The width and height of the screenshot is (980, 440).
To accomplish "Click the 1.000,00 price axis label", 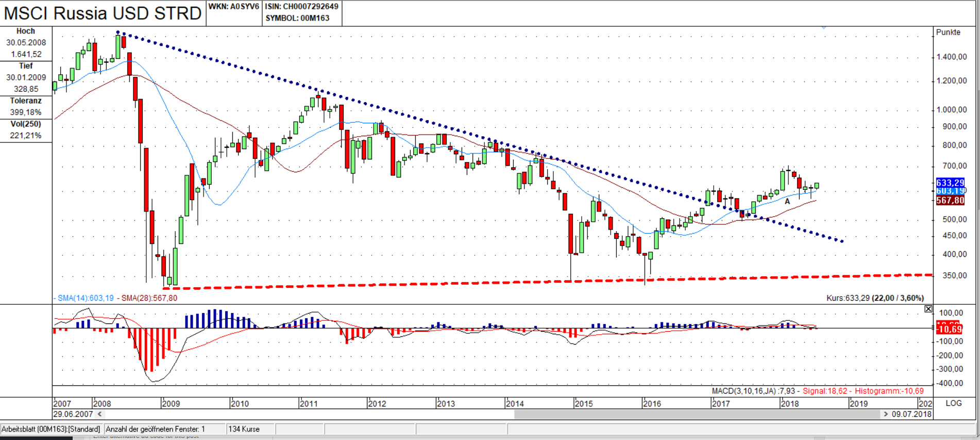I will click(952, 109).
